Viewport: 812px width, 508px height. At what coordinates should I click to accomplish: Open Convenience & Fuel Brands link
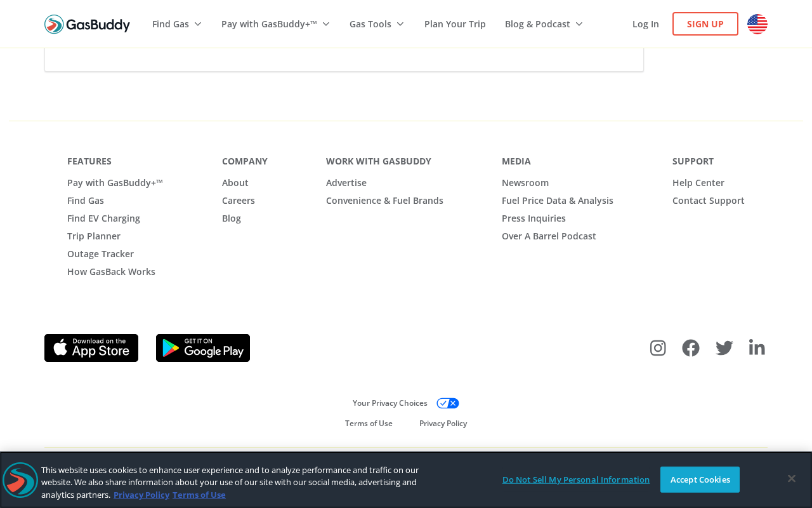384,201
